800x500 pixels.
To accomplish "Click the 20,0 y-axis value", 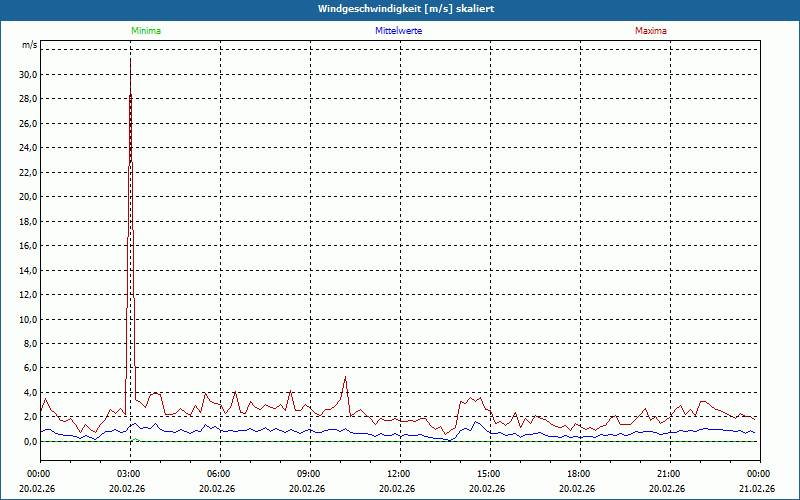I will tap(29, 197).
